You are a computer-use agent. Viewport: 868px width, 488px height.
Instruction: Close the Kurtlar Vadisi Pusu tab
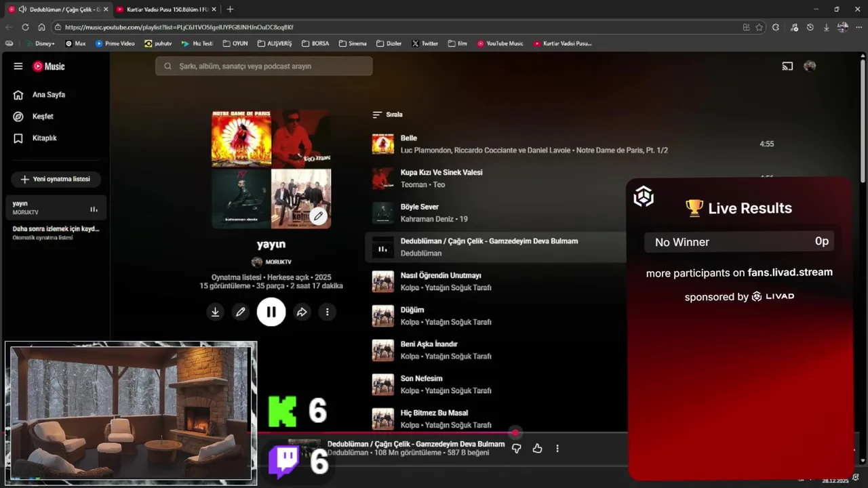pyautogui.click(x=214, y=9)
